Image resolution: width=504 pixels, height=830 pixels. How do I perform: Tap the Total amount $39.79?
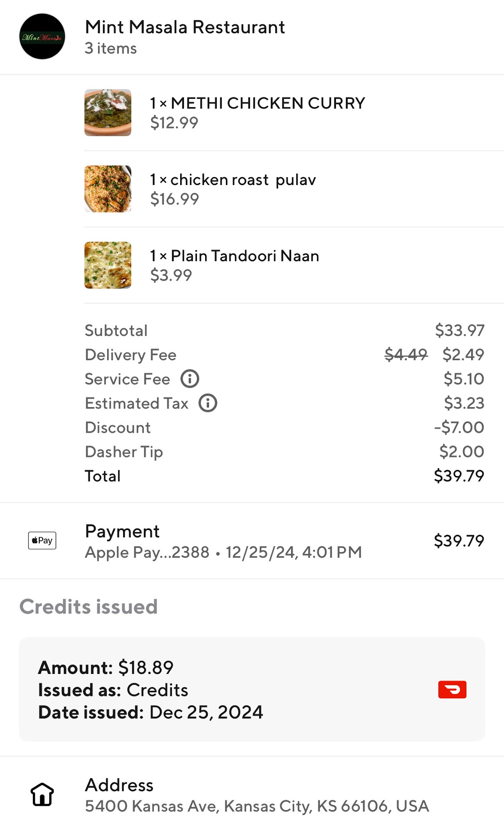click(x=459, y=476)
